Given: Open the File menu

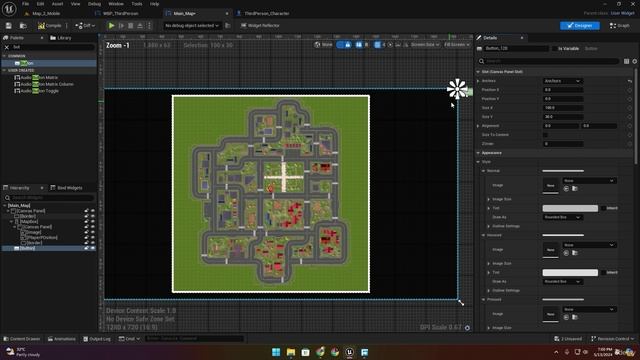Looking at the screenshot, I should point(25,4).
